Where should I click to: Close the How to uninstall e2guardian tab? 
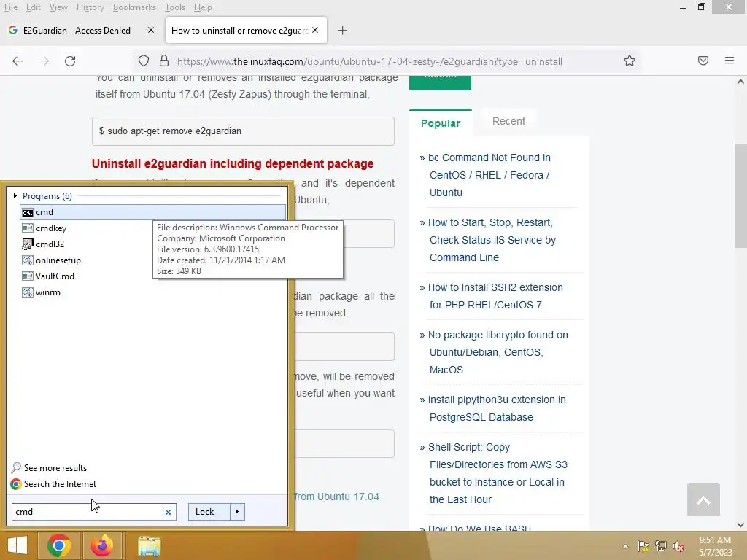point(315,30)
